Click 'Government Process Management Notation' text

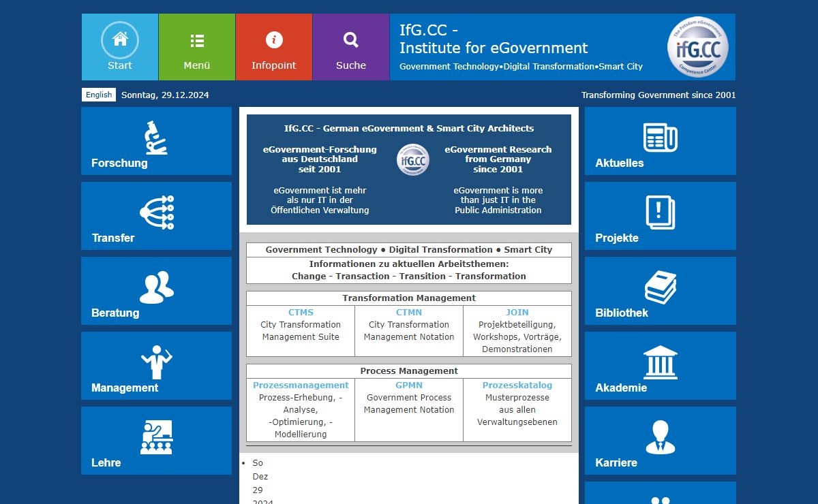409,404
